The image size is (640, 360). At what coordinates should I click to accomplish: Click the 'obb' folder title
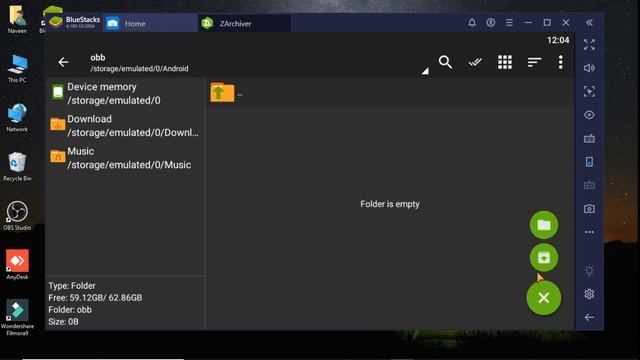(98, 58)
